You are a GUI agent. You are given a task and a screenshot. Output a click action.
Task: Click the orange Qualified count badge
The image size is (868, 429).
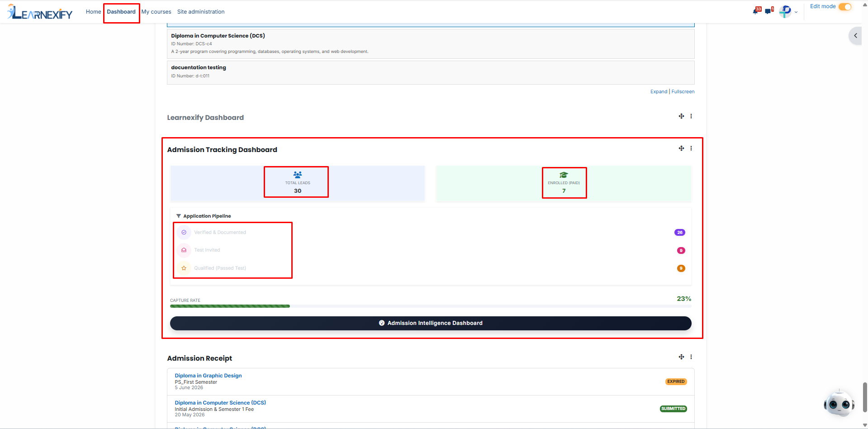click(x=681, y=268)
